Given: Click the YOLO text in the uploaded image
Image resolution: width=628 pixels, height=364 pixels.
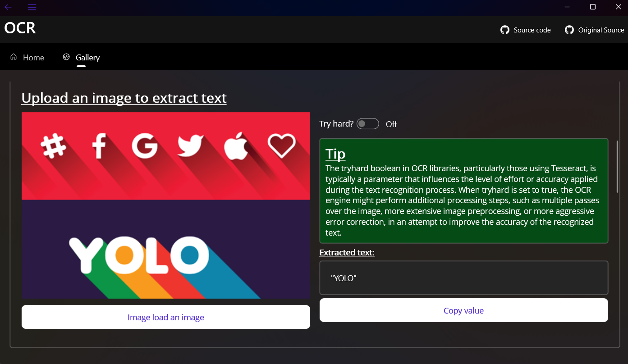Looking at the screenshot, I should (x=139, y=255).
